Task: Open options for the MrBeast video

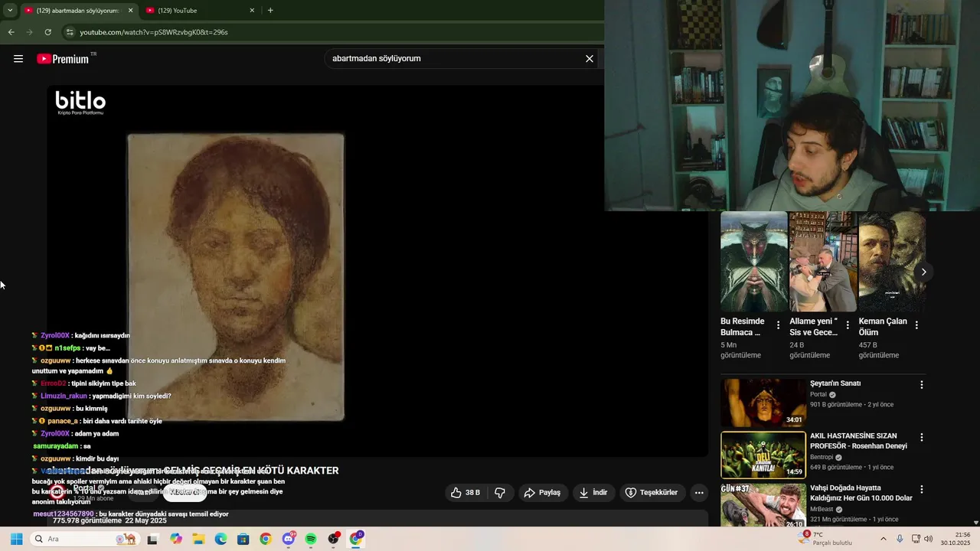Action: click(x=922, y=490)
